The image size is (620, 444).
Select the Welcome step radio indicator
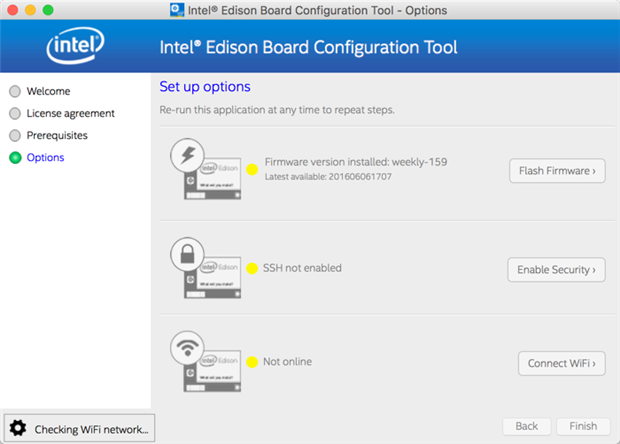pos(14,91)
